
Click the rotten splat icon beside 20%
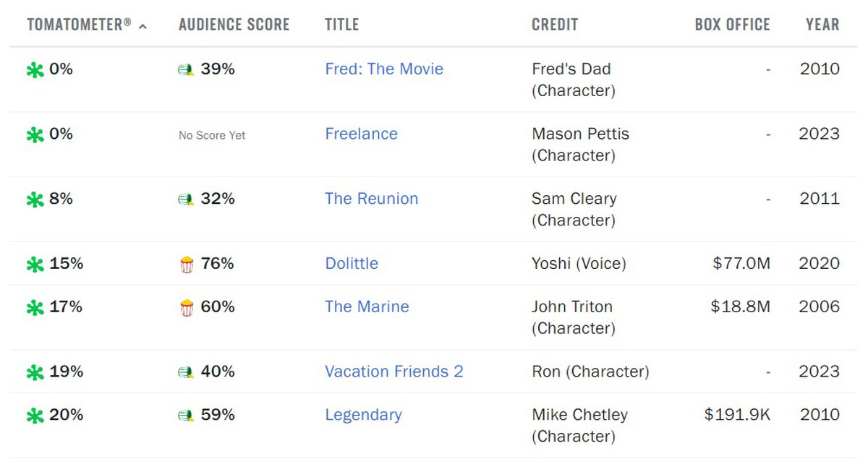pyautogui.click(x=35, y=416)
